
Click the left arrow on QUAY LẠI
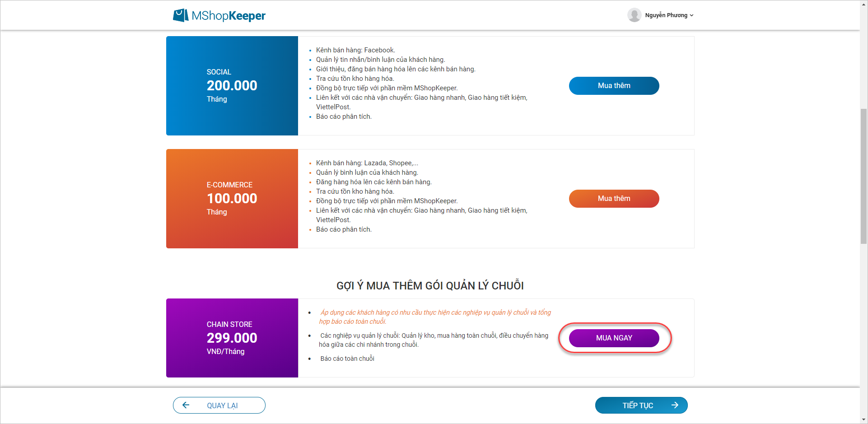click(x=186, y=405)
